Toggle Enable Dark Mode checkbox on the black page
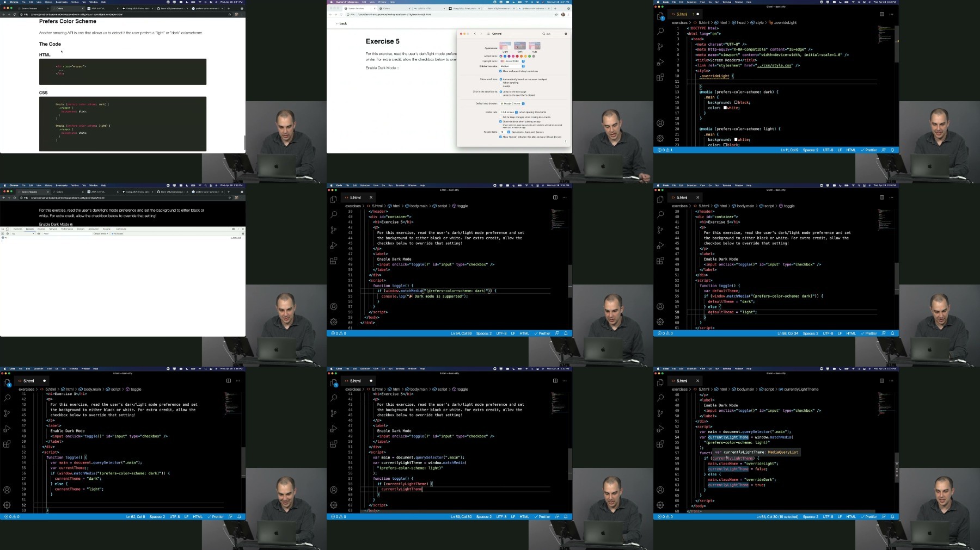 71,225
